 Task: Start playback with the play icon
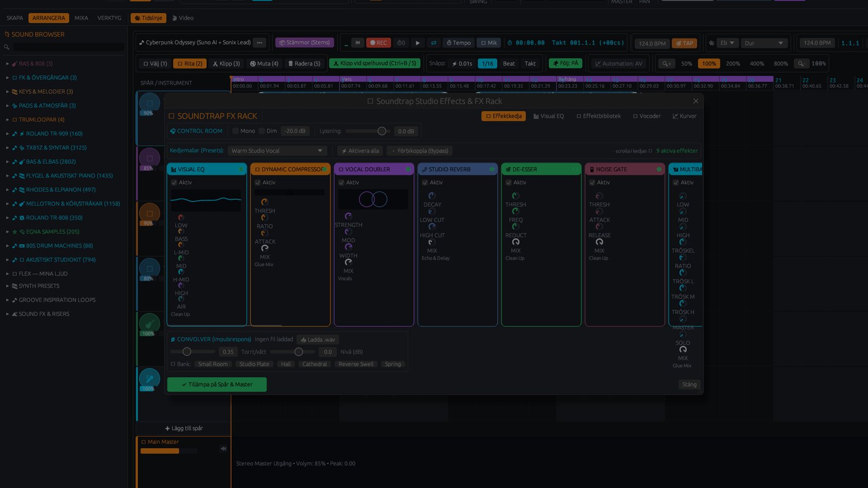pyautogui.click(x=417, y=43)
